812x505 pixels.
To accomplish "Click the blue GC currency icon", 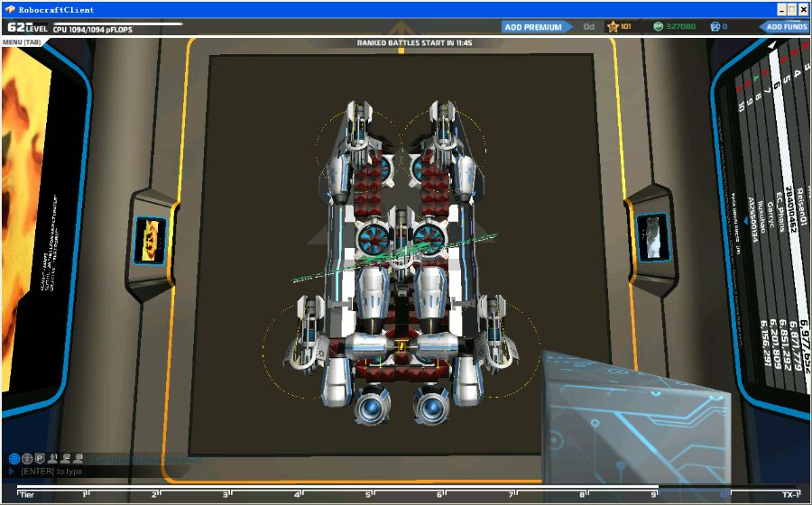I will [715, 26].
